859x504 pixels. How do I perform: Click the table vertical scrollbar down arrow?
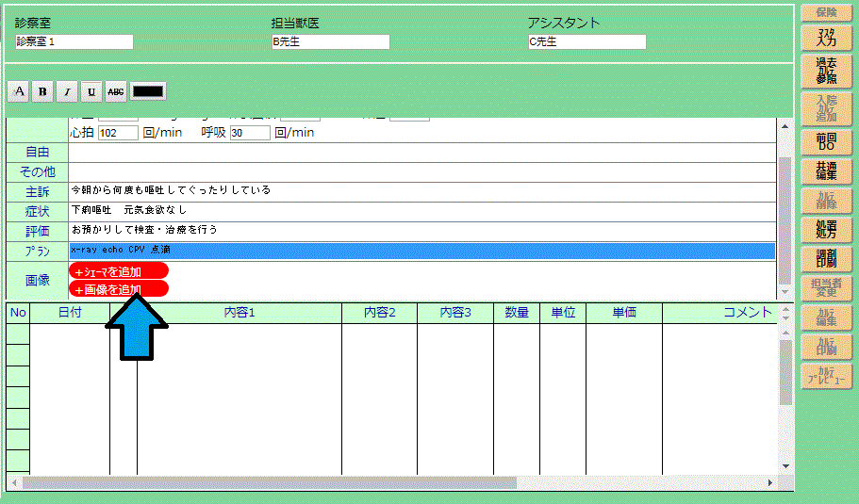785,466
